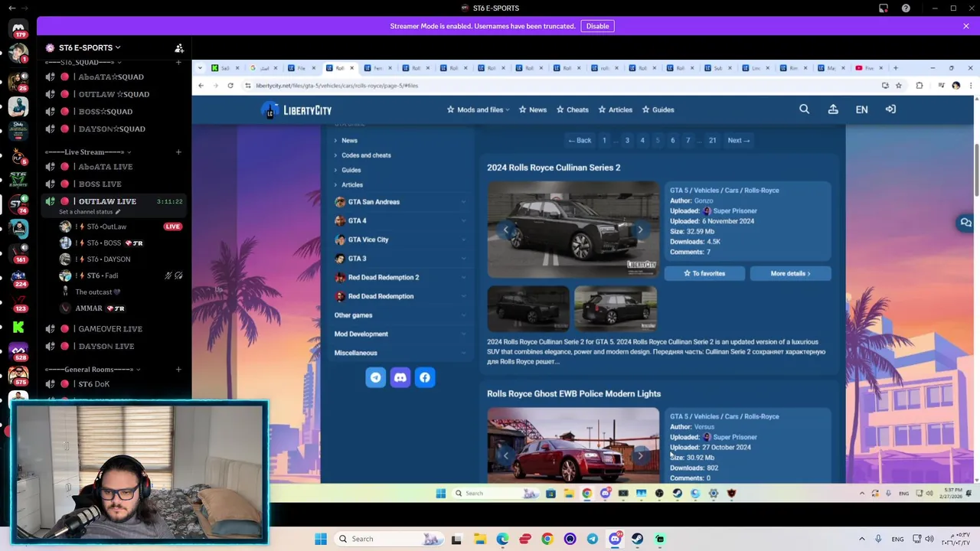This screenshot has height=551, width=980.
Task: Open the green K server icon
Action: (x=18, y=327)
